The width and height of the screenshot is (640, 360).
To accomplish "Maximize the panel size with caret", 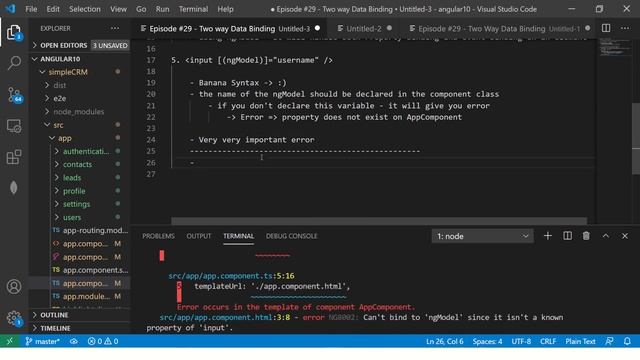I will 606,236.
